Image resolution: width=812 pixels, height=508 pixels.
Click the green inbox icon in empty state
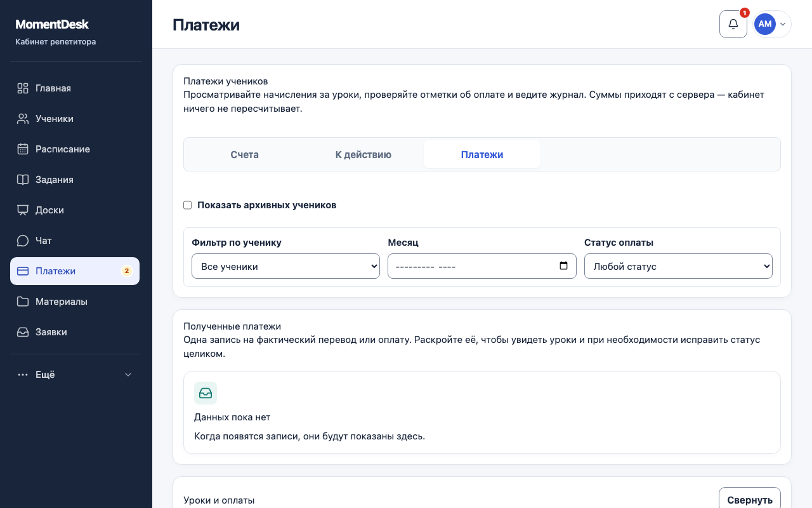(x=206, y=393)
